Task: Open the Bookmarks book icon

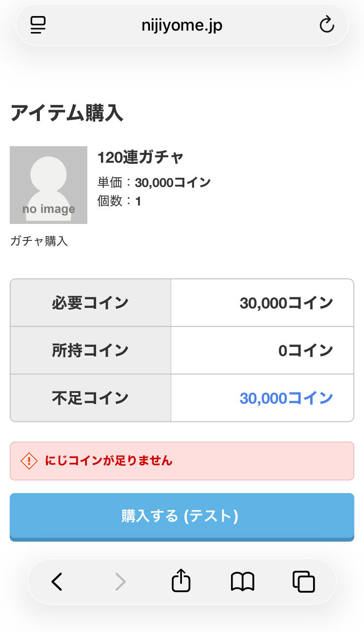Action: 243,581
